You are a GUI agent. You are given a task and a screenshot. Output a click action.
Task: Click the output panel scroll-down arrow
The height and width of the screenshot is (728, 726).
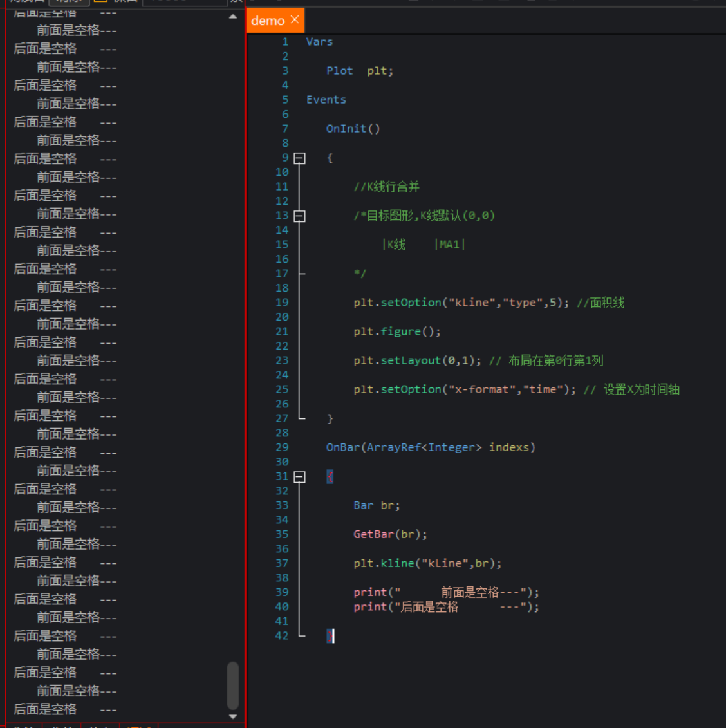(233, 716)
